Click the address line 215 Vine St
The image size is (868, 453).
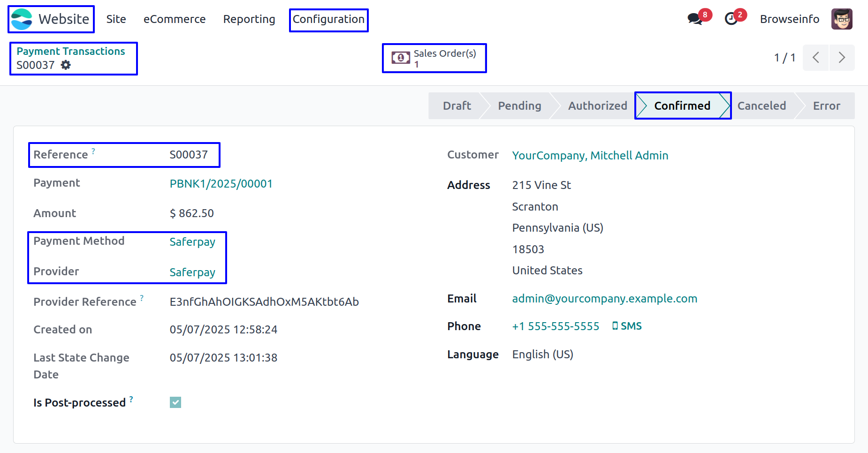point(541,185)
